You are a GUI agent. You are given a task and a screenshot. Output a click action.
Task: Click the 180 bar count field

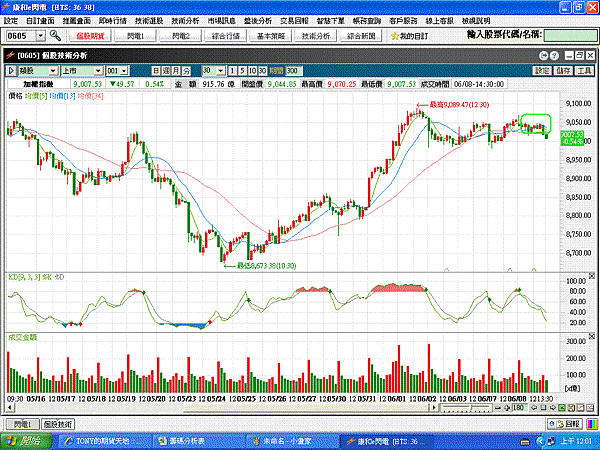[518, 408]
